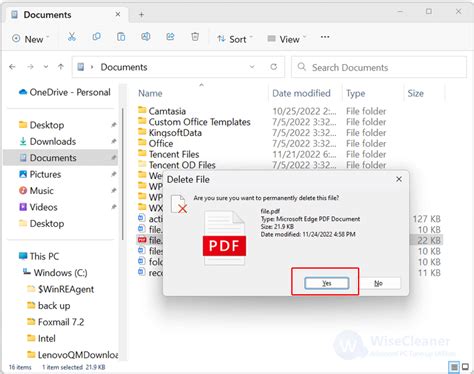Go up one folder level arrow
474x374 pixels.
(x=61, y=67)
